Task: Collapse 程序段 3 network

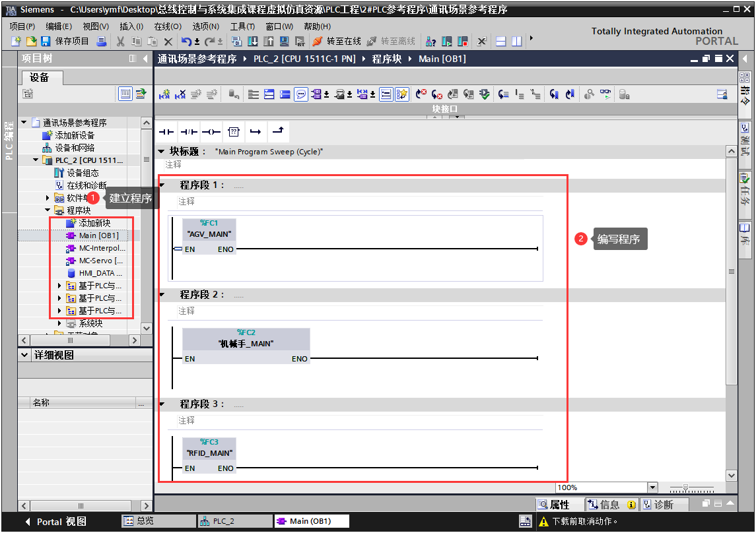Action: [162, 404]
